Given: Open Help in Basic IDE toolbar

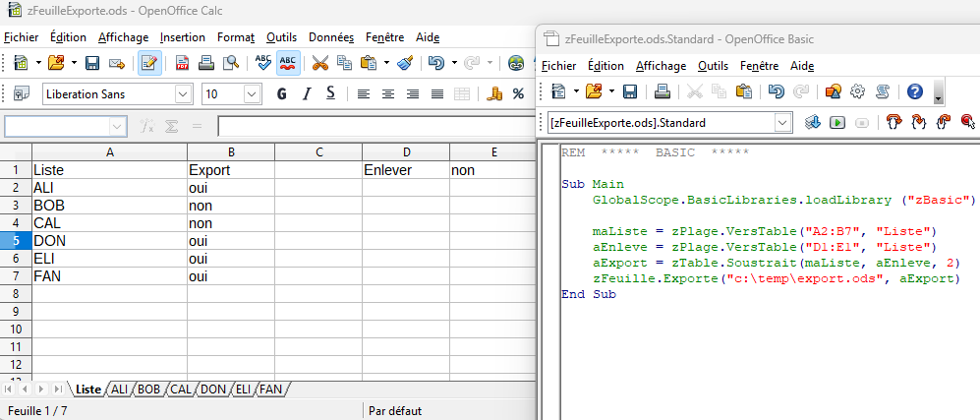Looking at the screenshot, I should pos(915,91).
